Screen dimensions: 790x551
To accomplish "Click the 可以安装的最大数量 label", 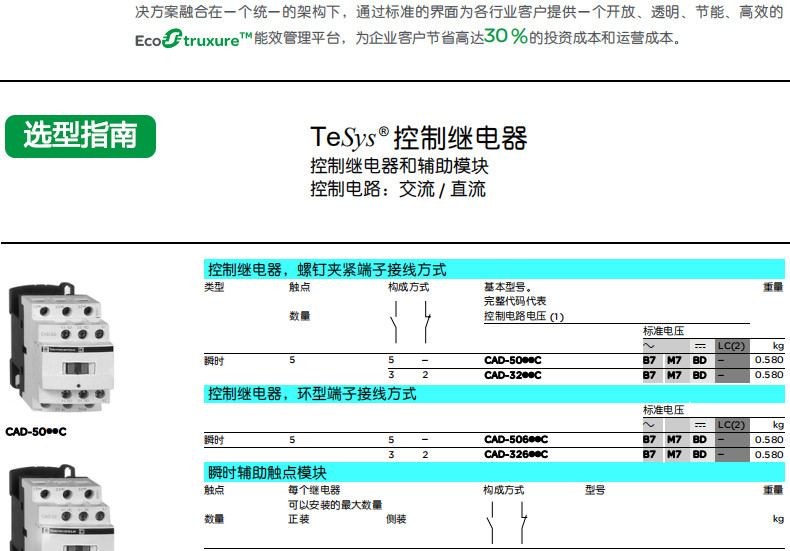I will pos(335,505).
